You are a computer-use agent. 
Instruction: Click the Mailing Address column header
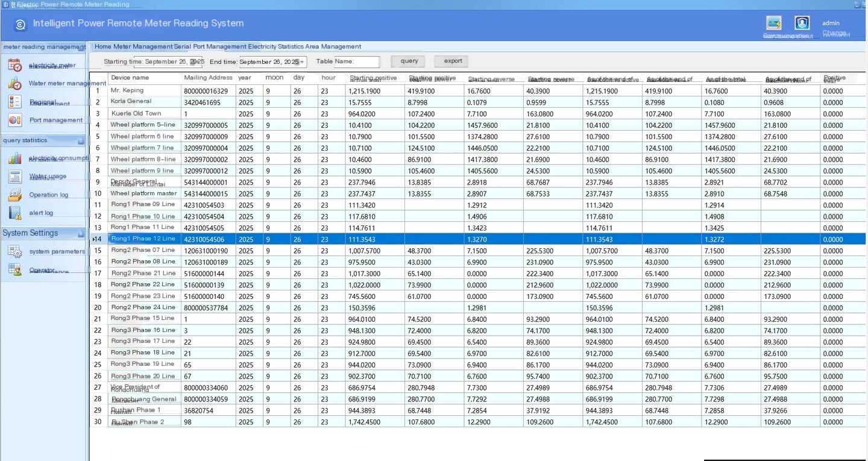pyautogui.click(x=208, y=78)
